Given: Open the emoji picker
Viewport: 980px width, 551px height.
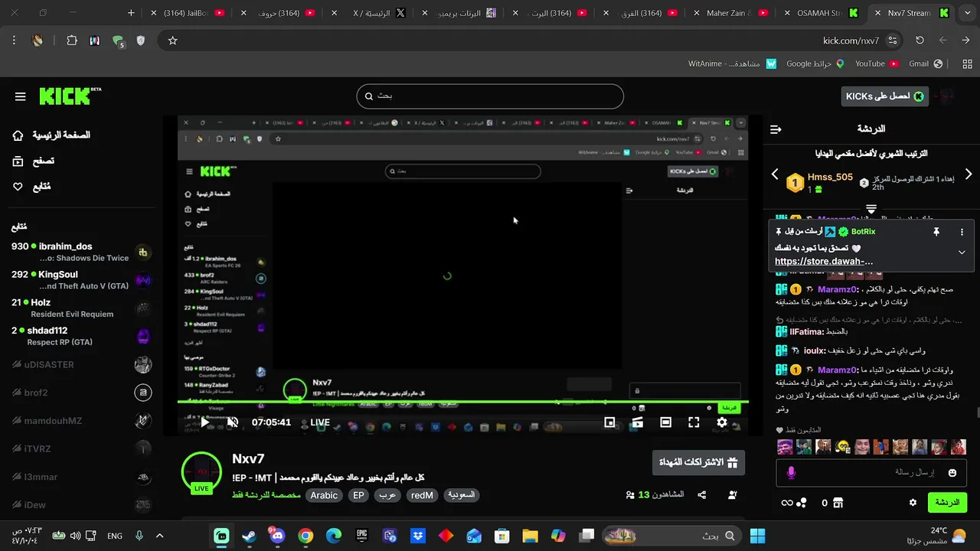Looking at the screenshot, I should click(x=952, y=473).
